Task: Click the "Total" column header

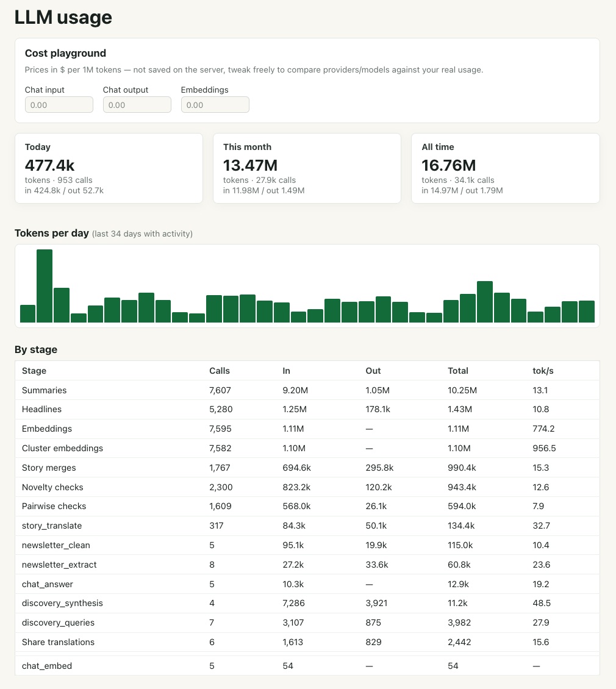Action: (x=458, y=371)
